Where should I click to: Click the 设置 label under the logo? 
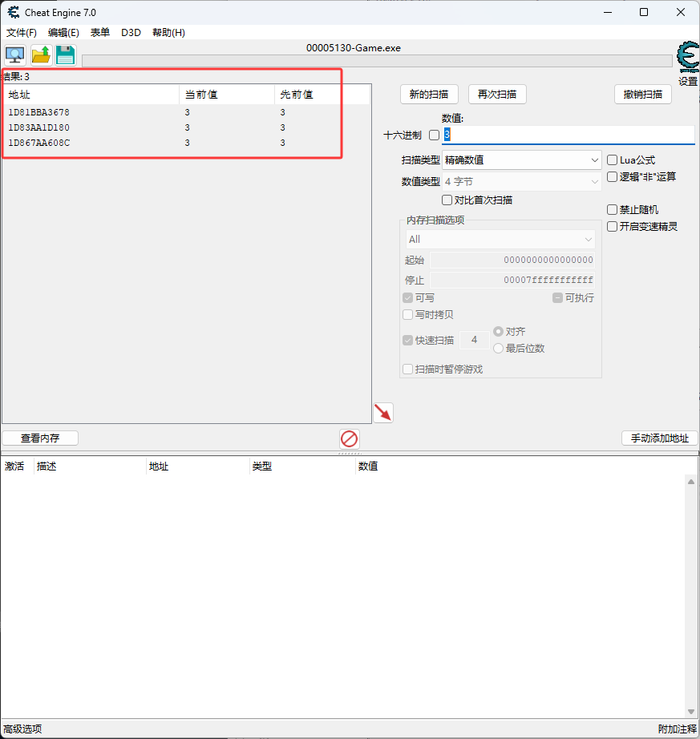(x=688, y=82)
